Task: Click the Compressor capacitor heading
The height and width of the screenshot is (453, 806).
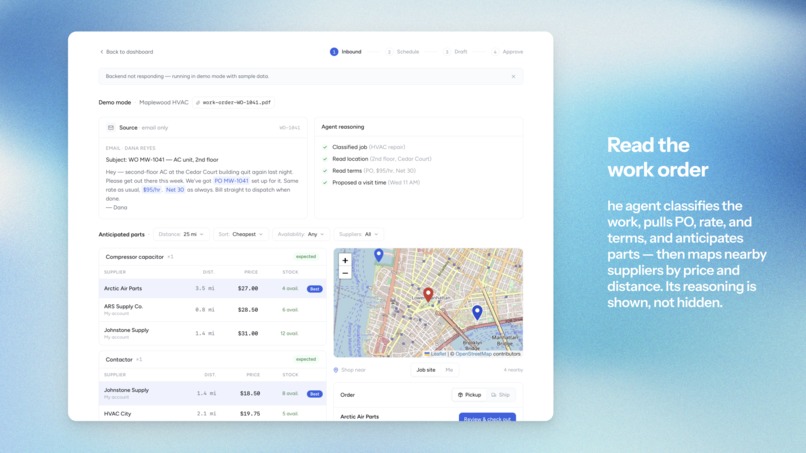Action: 135,257
